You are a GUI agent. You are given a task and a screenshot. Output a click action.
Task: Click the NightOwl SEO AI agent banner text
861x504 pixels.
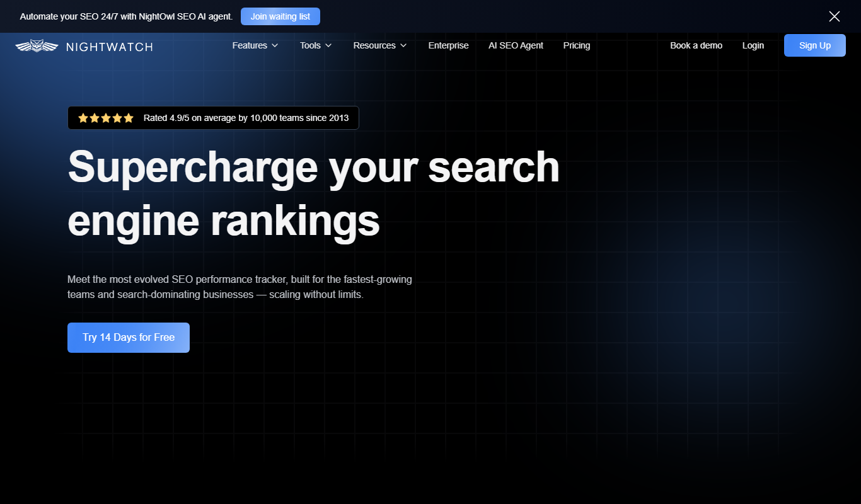click(x=127, y=16)
